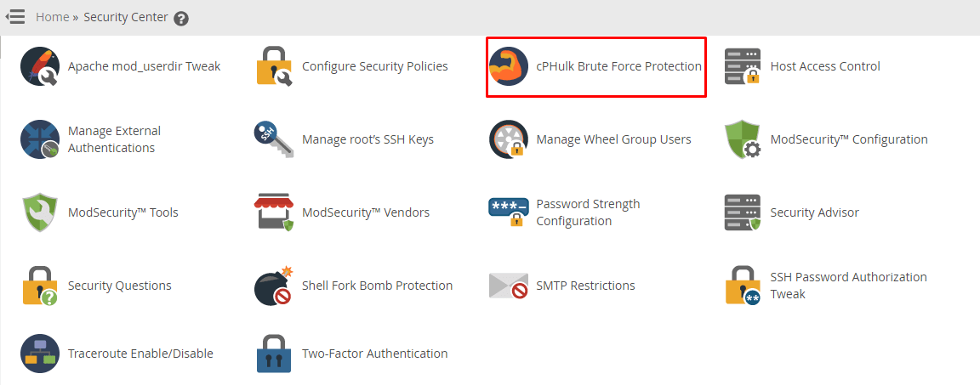Collapse the sidebar using the menu toggle icon

pyautogui.click(x=15, y=17)
